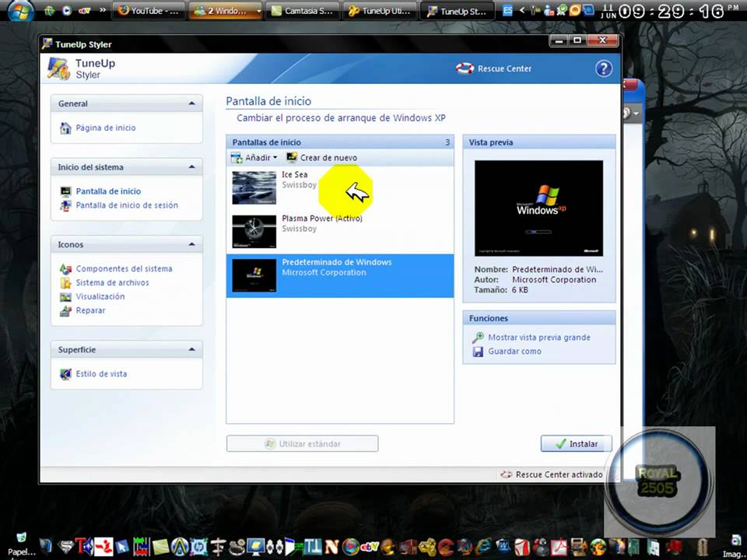Click the HP icon in the dock

tap(198, 547)
